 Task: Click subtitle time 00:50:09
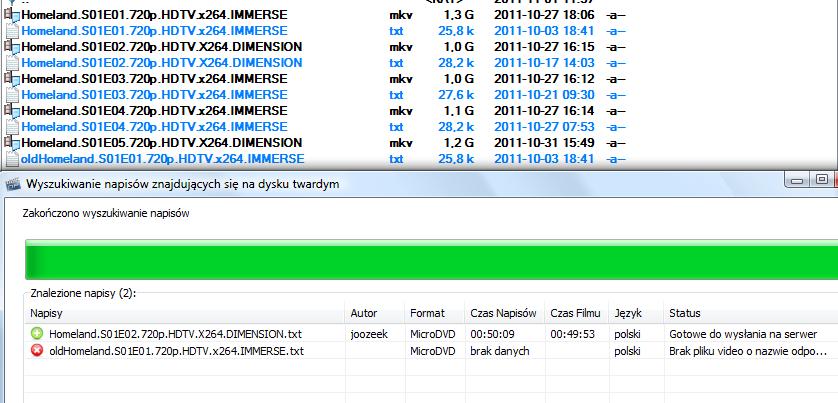[492, 335]
